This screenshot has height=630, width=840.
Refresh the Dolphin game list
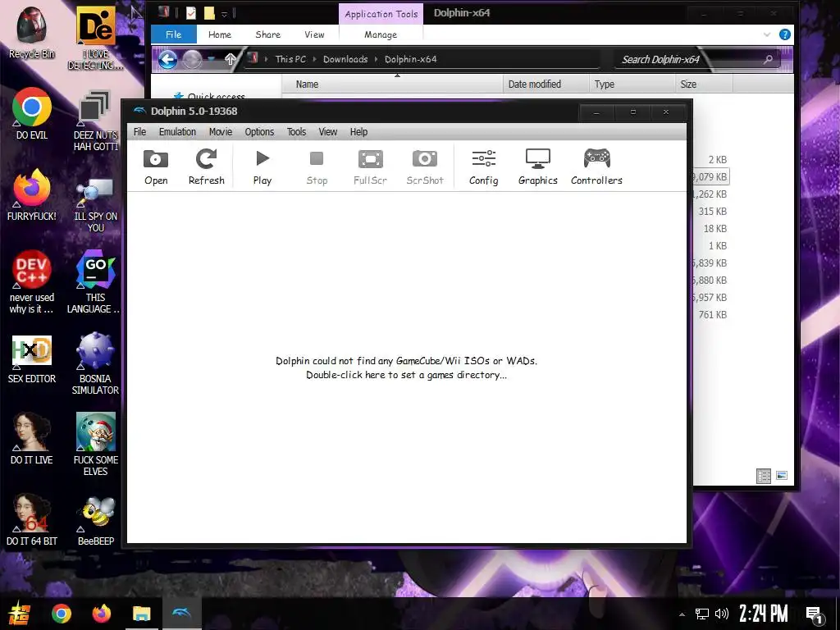[206, 167]
